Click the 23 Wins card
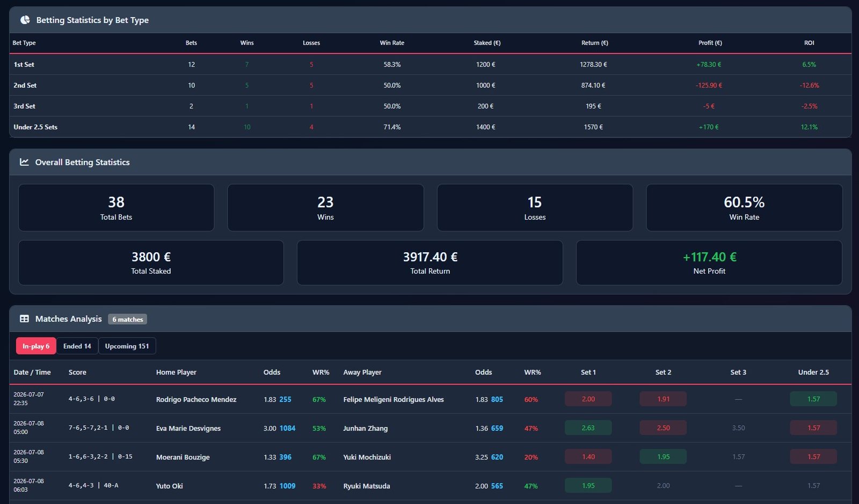Viewport: 859px width, 504px height. [325, 208]
